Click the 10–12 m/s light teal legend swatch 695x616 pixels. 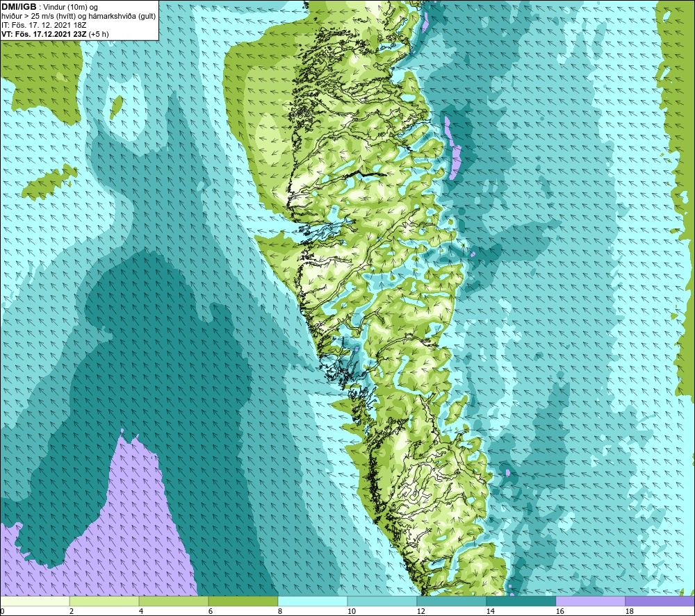[382, 601]
